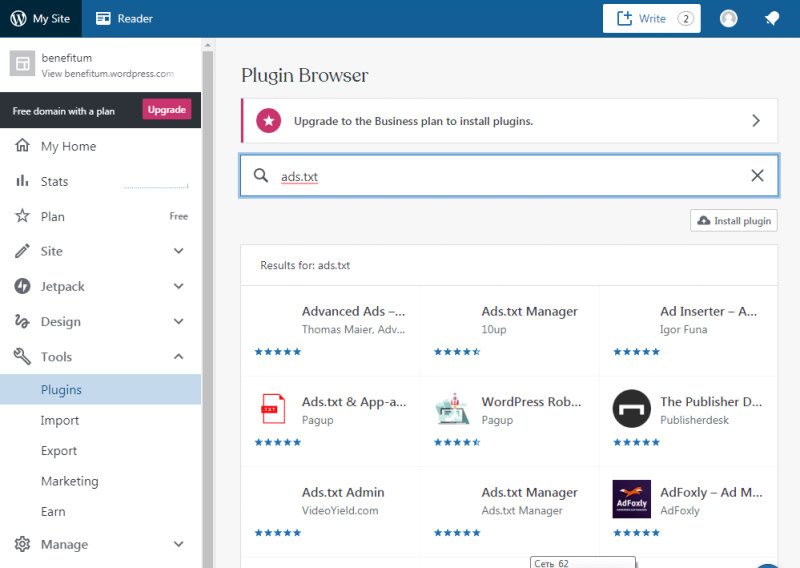Click the WordPress Rob... plugin icon

click(453, 409)
